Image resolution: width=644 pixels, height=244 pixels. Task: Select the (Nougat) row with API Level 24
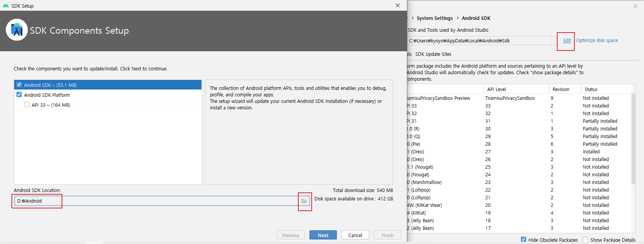click(519, 175)
